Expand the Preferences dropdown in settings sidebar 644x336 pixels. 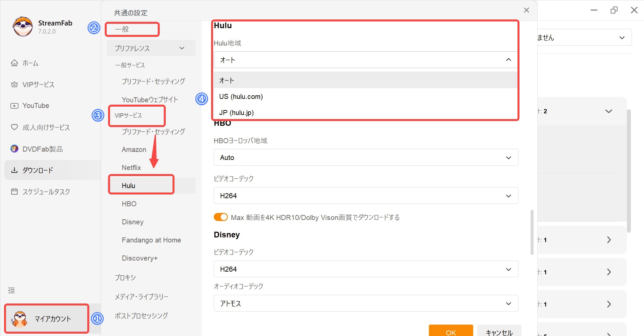pos(151,48)
